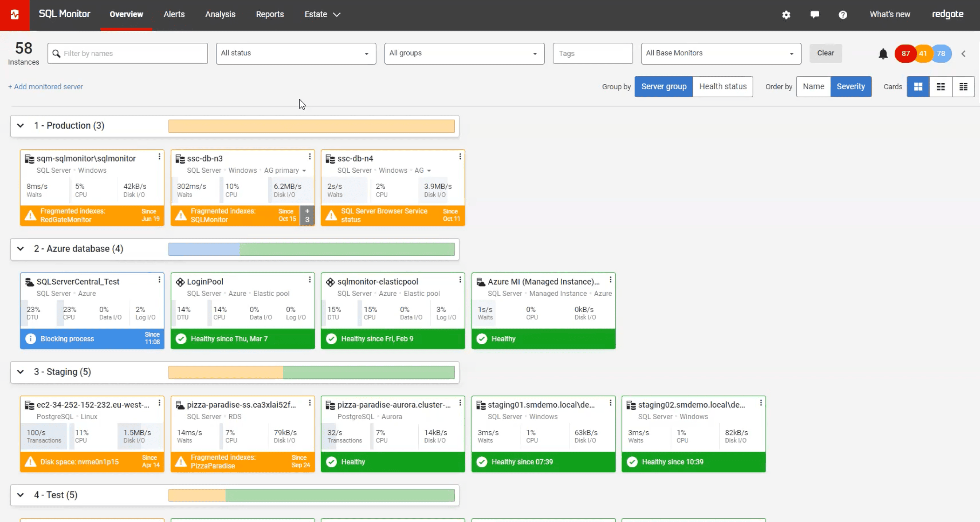Order instances by Name

(813, 87)
